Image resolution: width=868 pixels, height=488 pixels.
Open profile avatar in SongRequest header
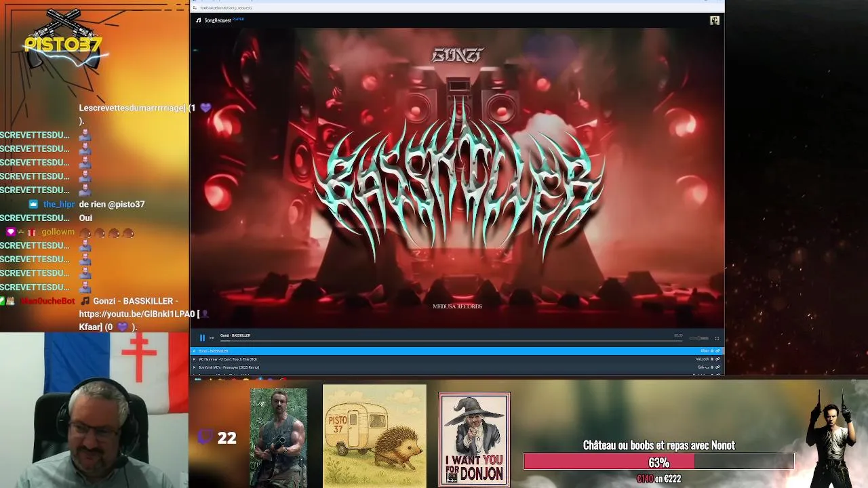coord(714,20)
